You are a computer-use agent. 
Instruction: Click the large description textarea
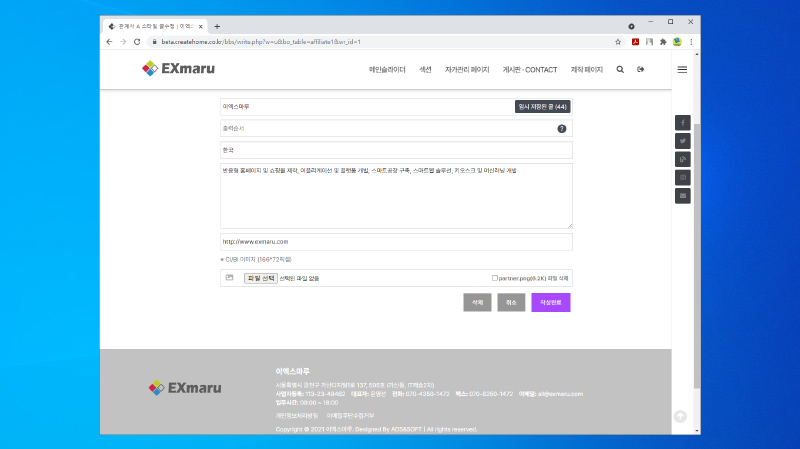[x=396, y=196]
